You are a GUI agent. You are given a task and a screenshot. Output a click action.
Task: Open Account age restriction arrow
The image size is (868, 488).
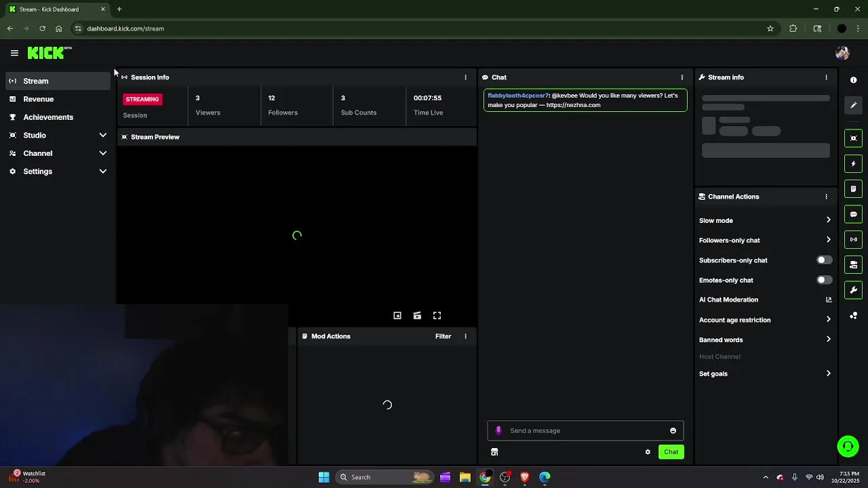tap(828, 319)
